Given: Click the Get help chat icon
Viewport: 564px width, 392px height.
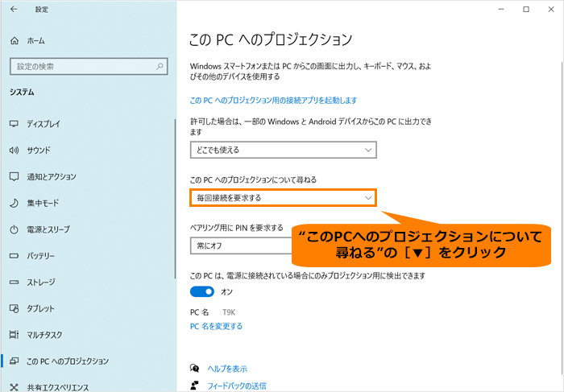Looking at the screenshot, I should pos(195,369).
